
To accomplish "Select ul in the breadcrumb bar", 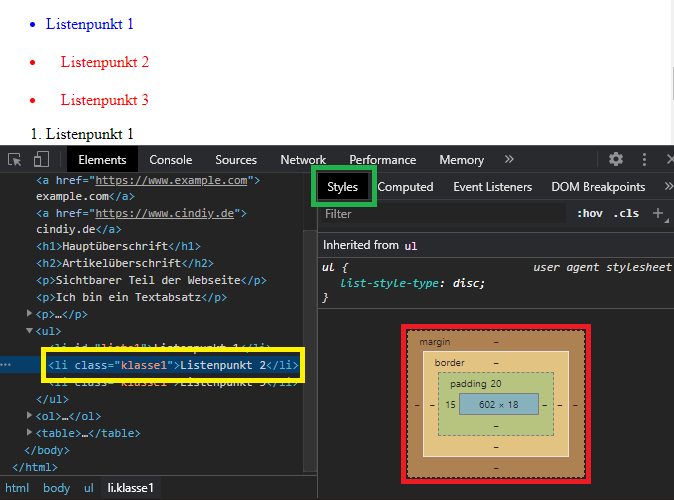I will (89, 488).
